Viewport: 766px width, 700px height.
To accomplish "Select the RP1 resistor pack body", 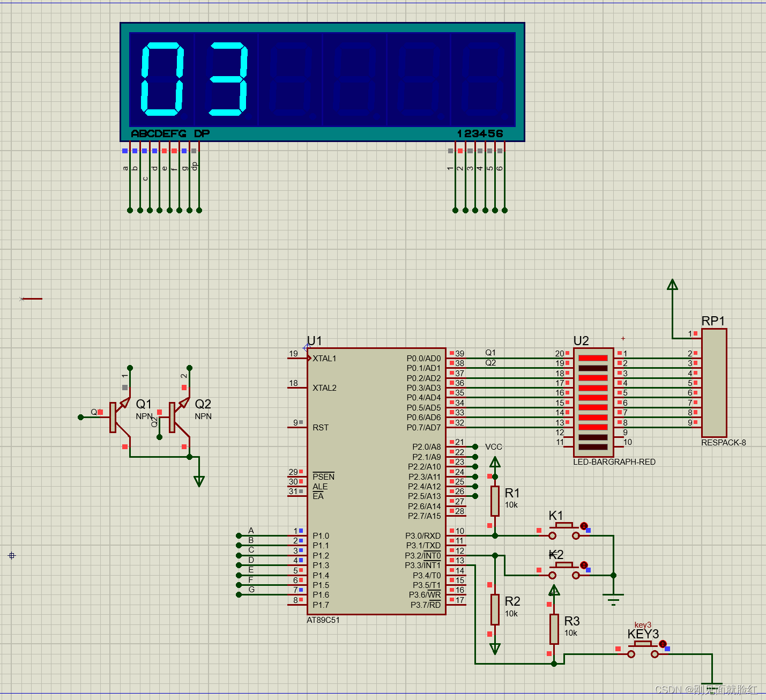I will [x=714, y=383].
